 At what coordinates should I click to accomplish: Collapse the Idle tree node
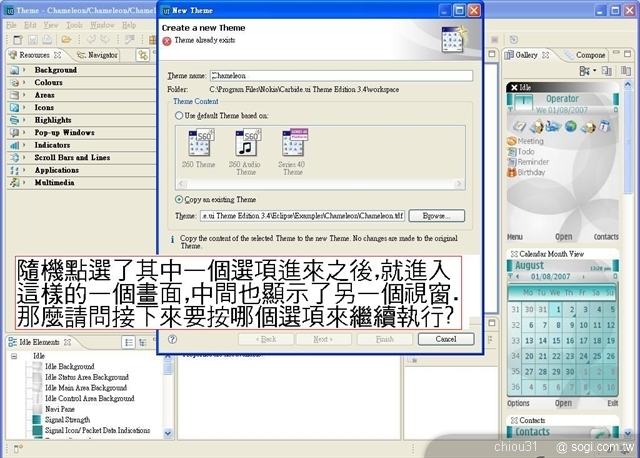[x=14, y=356]
